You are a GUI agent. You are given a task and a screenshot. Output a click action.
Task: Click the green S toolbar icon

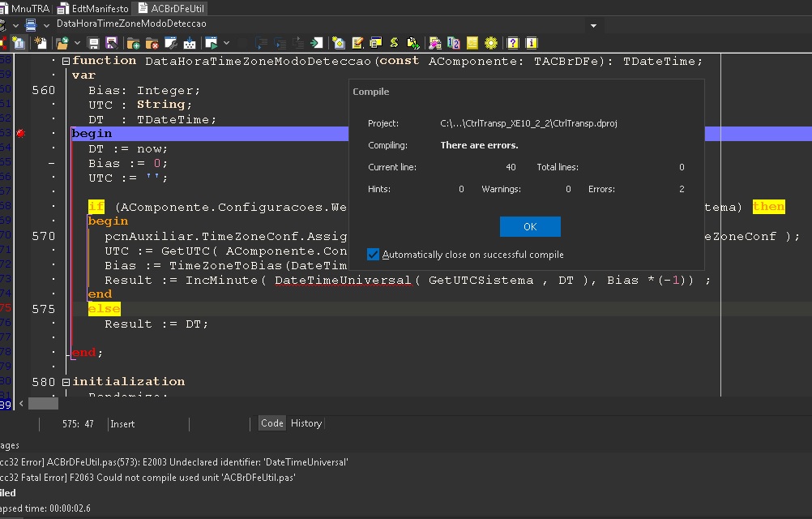[x=394, y=43]
